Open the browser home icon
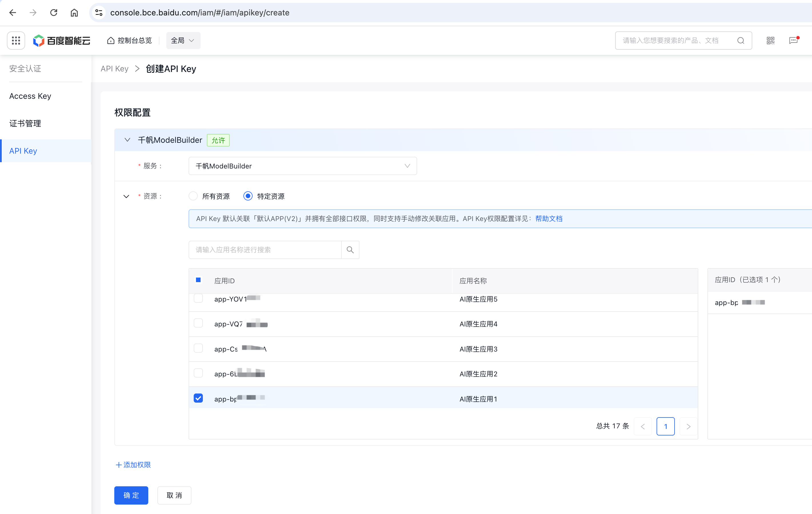The height and width of the screenshot is (514, 812). click(74, 13)
